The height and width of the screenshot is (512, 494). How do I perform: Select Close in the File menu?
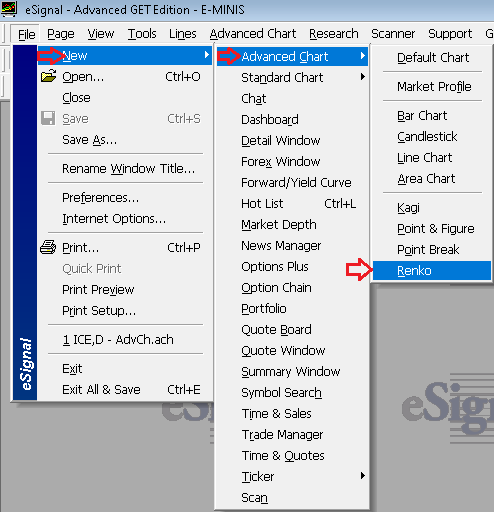(125, 98)
